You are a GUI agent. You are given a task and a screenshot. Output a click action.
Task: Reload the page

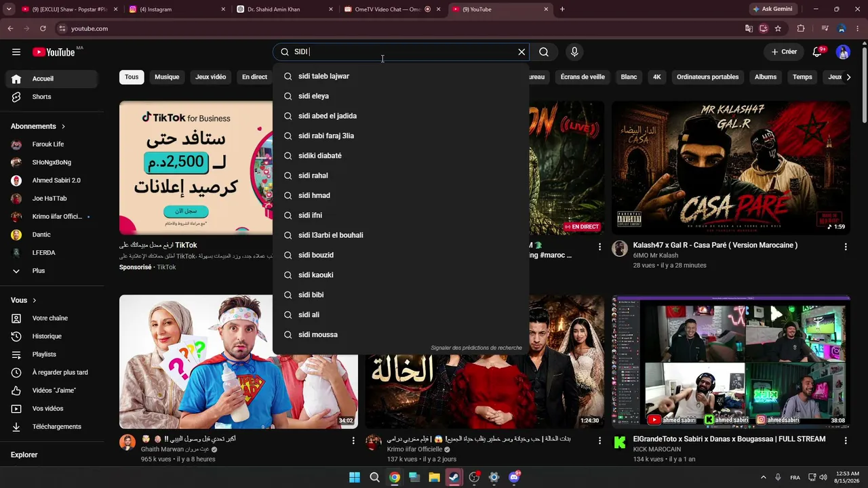coord(43,28)
